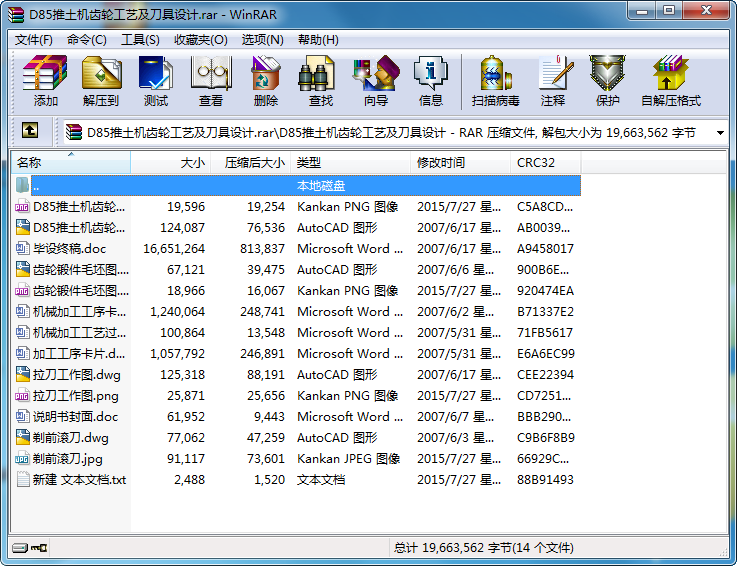Screen dimensions: 737x566
Task: Sort by 大小 column header
Action: pyautogui.click(x=171, y=163)
